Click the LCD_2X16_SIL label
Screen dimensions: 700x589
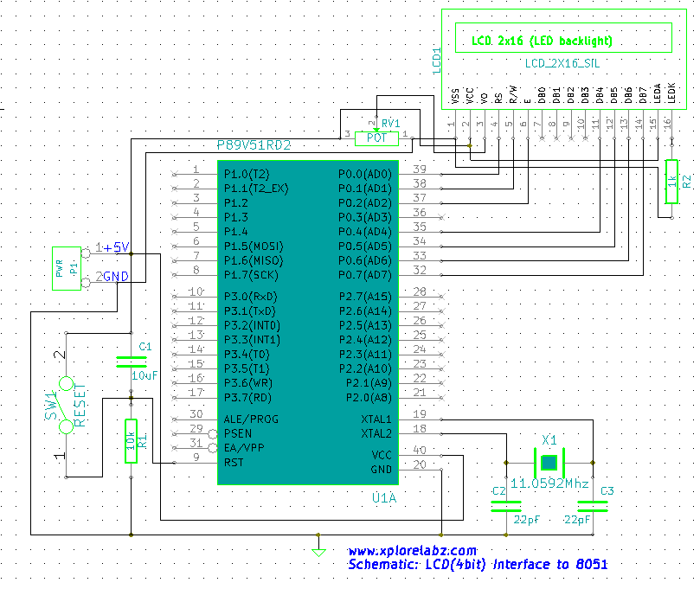click(x=562, y=63)
